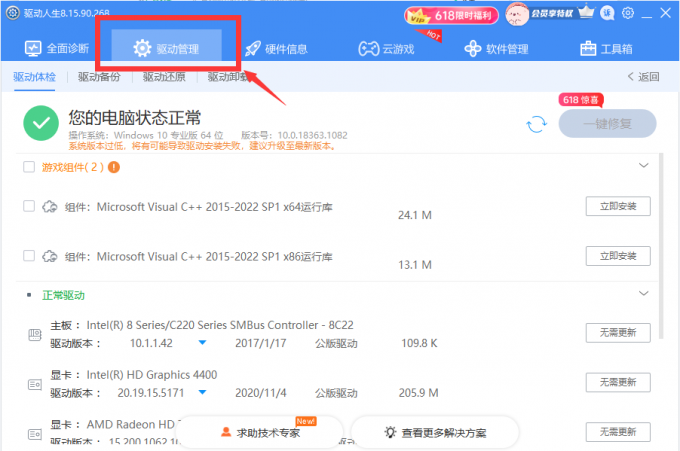Click the 正常驱动 section label
The image size is (680, 451).
(x=63, y=295)
